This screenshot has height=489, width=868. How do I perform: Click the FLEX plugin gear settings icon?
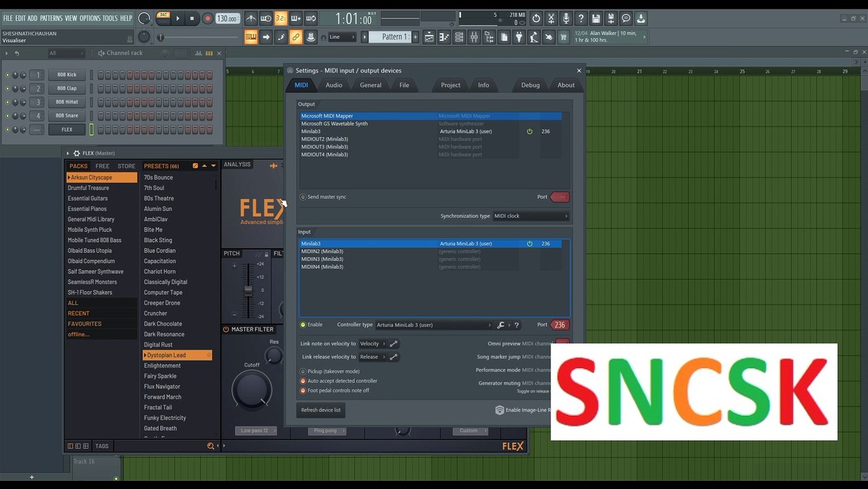tap(77, 153)
